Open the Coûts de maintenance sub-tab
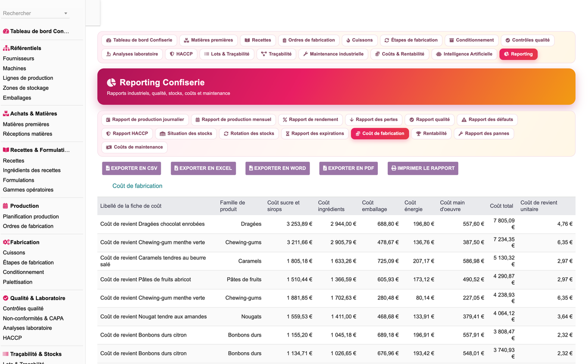The image size is (588, 364). tap(134, 147)
